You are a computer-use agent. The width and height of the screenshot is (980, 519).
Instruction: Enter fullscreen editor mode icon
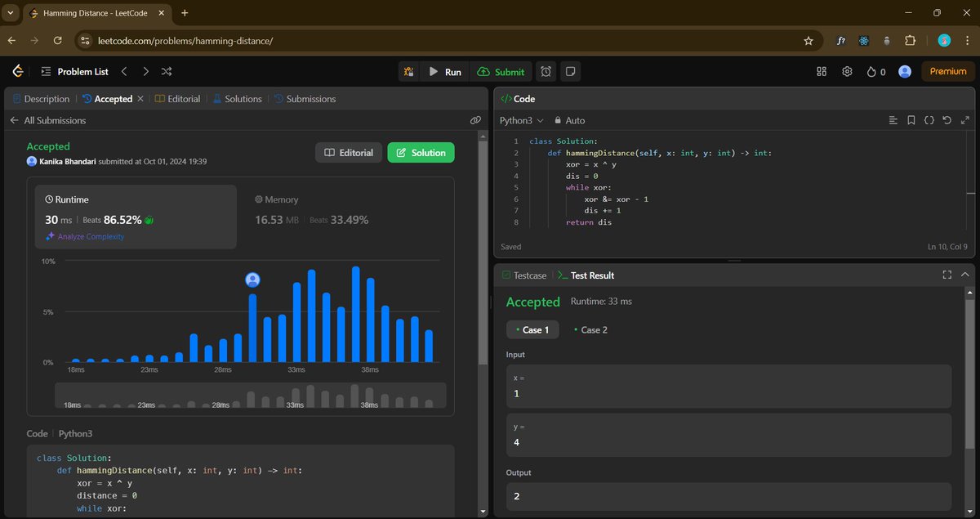click(965, 120)
